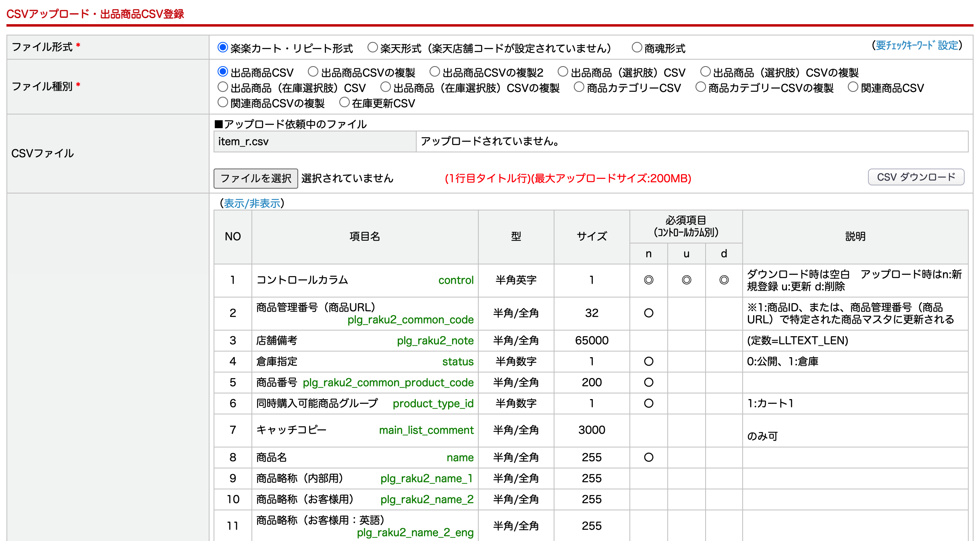Click ファイルを選択 file chooser button

(255, 178)
